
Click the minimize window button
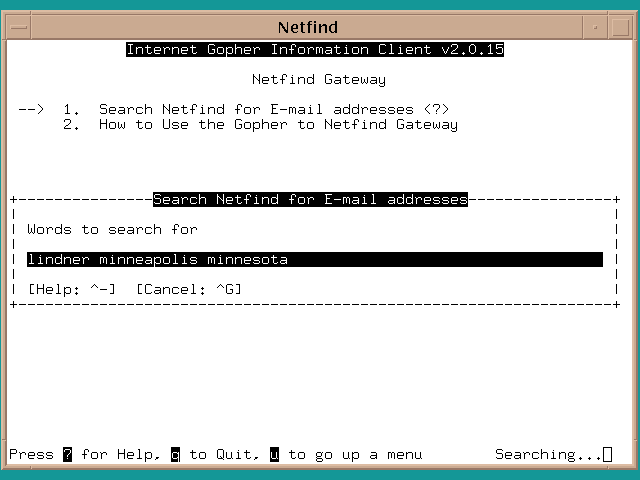597,25
